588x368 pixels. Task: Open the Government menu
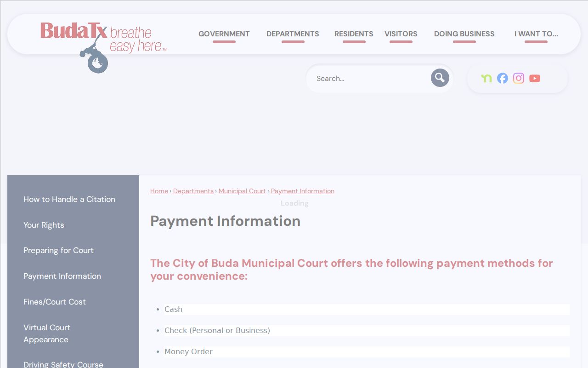coord(224,34)
